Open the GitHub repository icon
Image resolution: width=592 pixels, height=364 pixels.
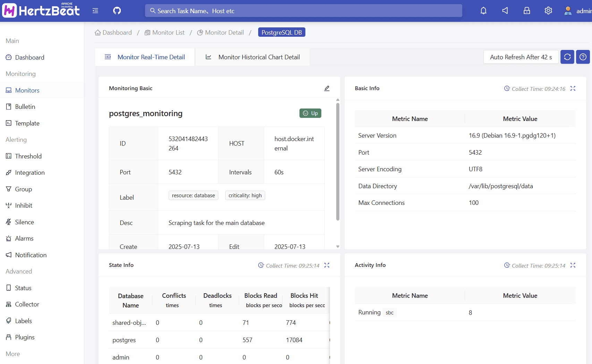[117, 11]
